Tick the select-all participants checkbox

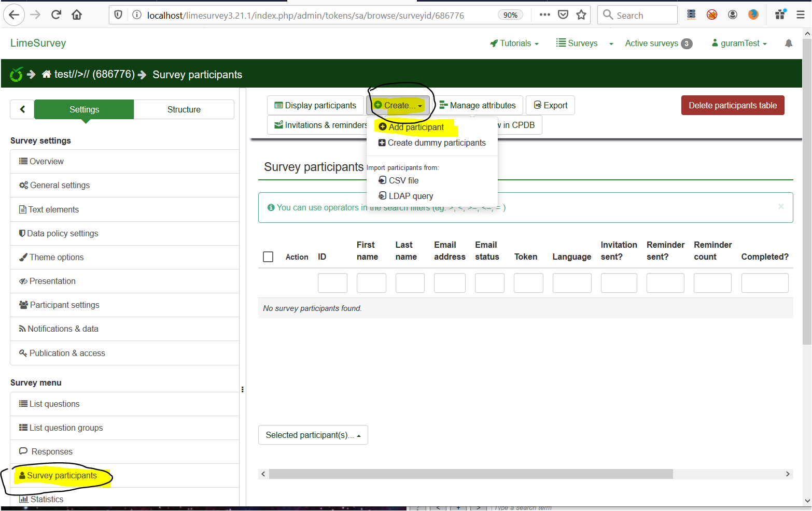point(268,257)
